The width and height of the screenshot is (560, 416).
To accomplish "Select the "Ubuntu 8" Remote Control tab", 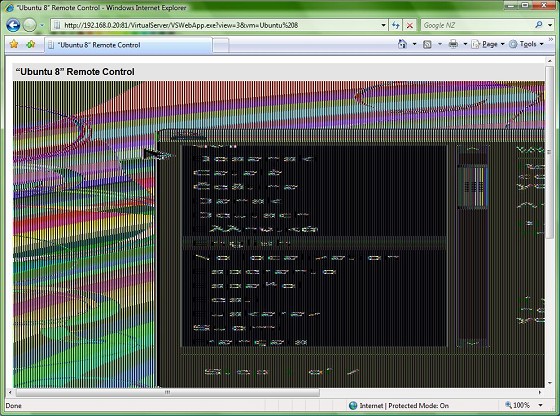I will coord(128,45).
